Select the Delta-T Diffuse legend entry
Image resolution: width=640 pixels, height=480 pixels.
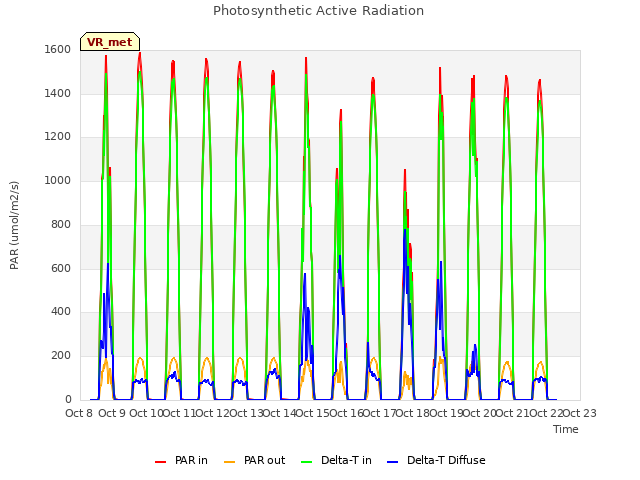436,460
